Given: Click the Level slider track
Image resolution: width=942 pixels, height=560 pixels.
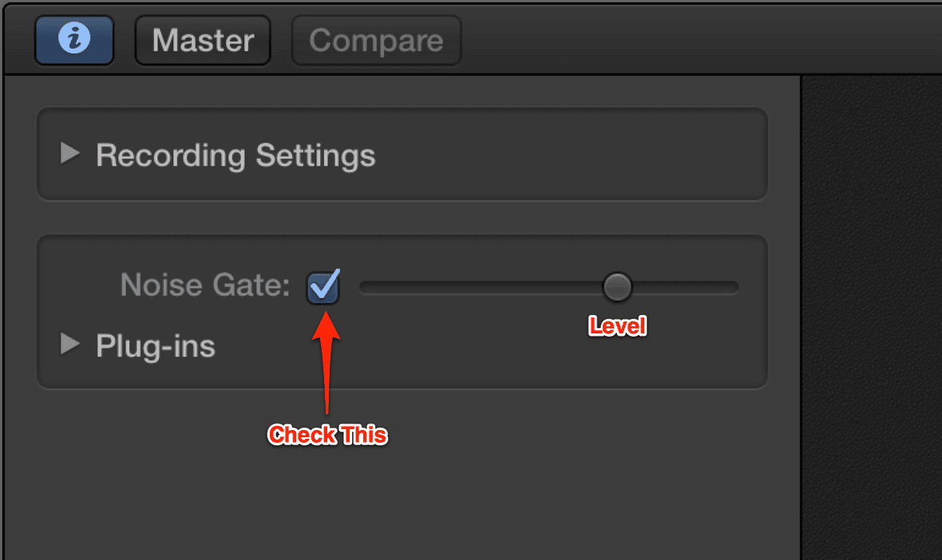Looking at the screenshot, I should [479, 286].
